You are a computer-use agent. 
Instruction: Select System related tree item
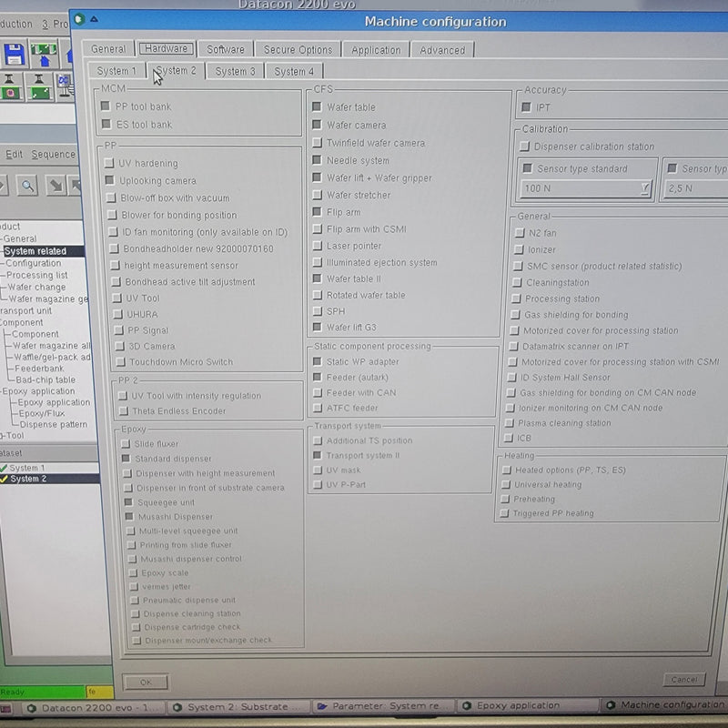coord(35,251)
